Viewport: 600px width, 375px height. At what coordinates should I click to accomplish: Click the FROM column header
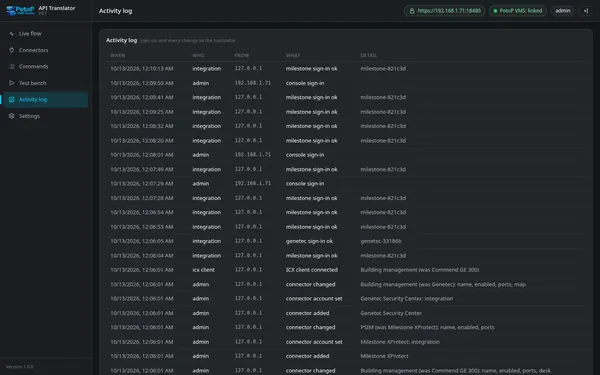[241, 55]
